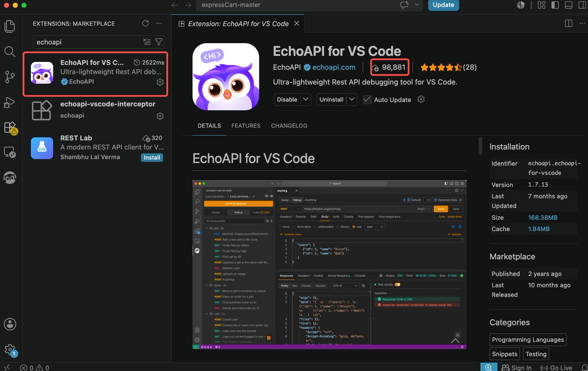Open the Programming Languages category

(528, 340)
